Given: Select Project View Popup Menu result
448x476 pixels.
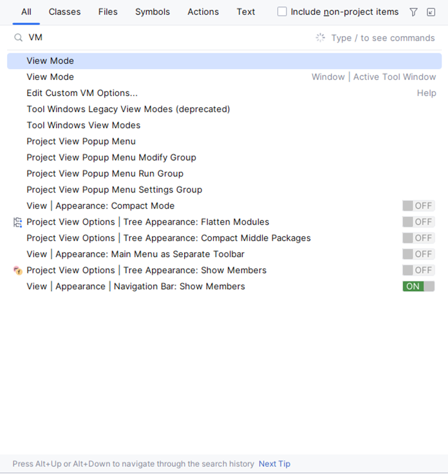Looking at the screenshot, I should point(224,142).
